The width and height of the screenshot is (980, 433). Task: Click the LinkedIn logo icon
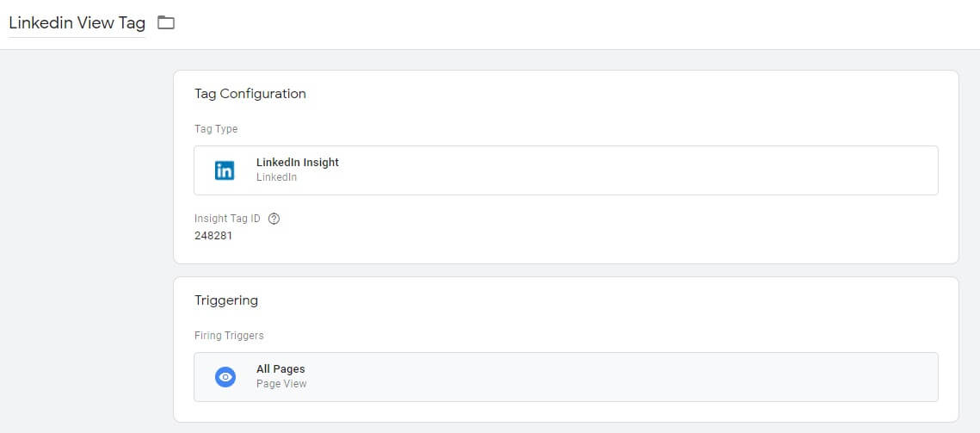(225, 170)
